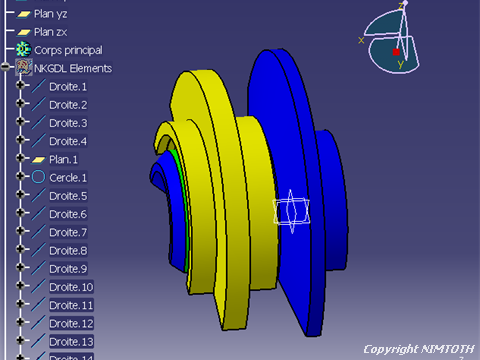Expand the Droite.11 tree node
480x360 pixels.
(20, 304)
